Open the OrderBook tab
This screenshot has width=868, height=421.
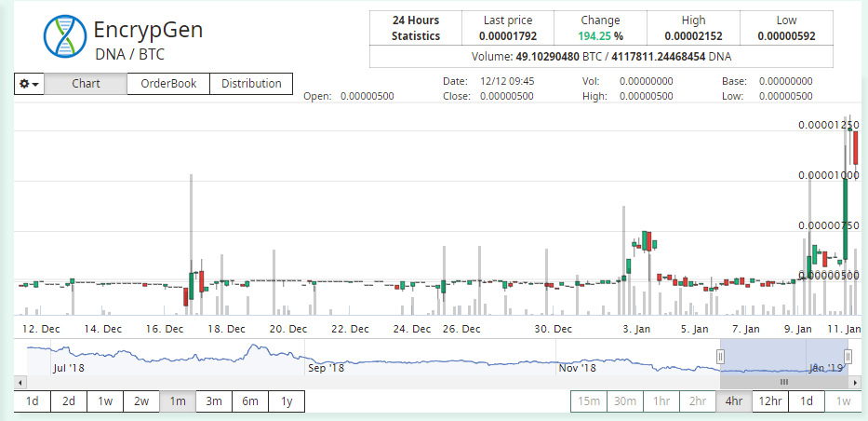coord(168,84)
